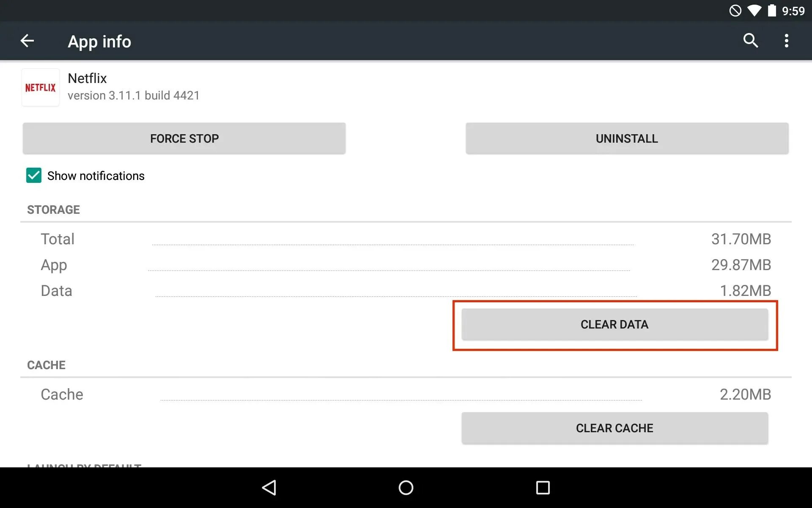Tap the Netflix app icon
812x508 pixels.
(41, 88)
